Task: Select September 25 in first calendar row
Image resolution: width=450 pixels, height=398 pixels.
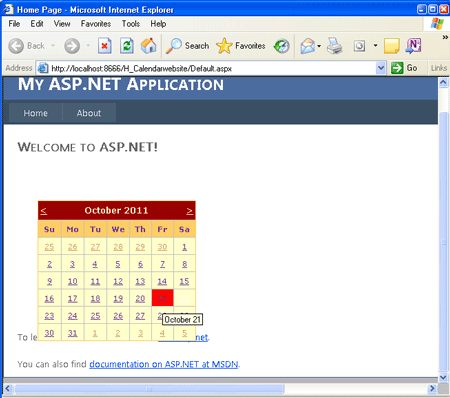Action: pyautogui.click(x=49, y=247)
